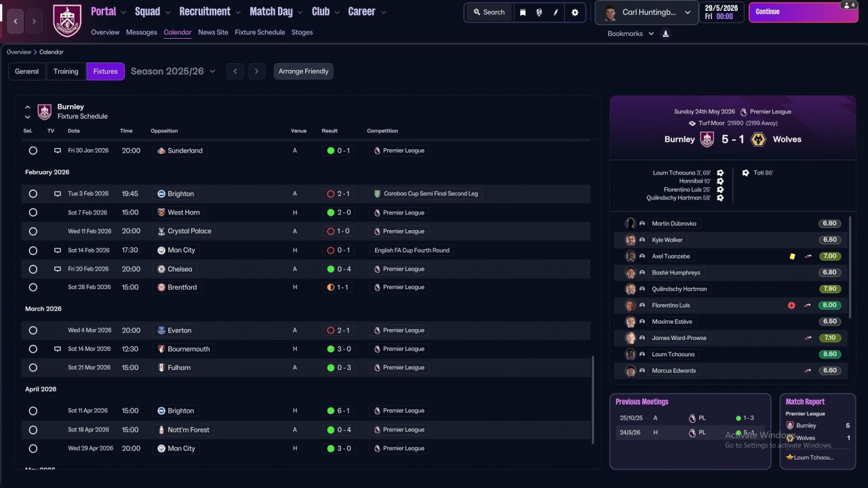
Task: Expand the Match Day menu dropdown arrow
Action: (x=300, y=12)
